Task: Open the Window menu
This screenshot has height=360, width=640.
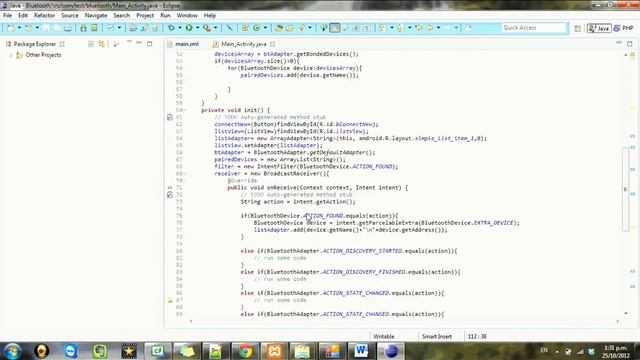Action: [x=187, y=16]
